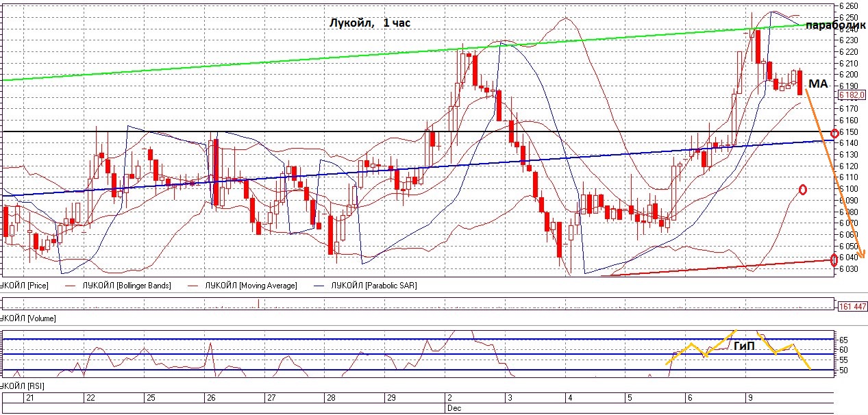Viewport: 868px width, 415px height.
Task: Select the [Moving Average] legend entry
Action: [253, 285]
